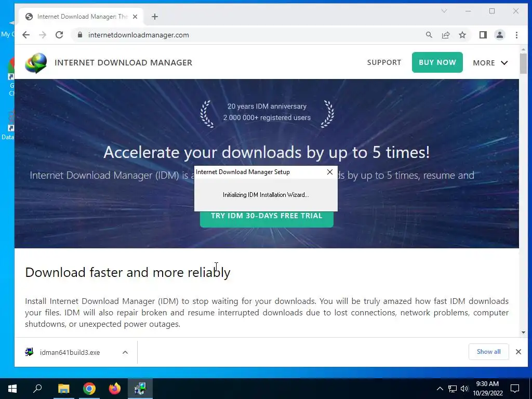Switch to Chrome in the taskbar

point(89,389)
